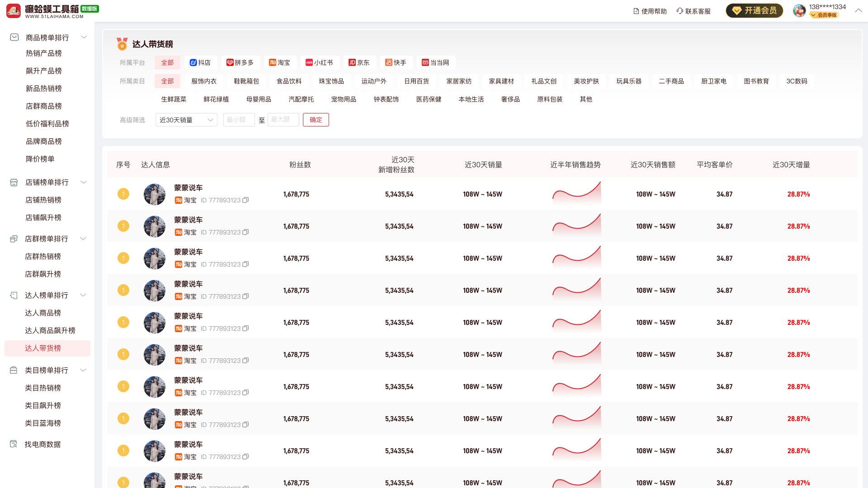The width and height of the screenshot is (868, 488).
Task: Click the first row sales trend chart
Action: point(576,193)
